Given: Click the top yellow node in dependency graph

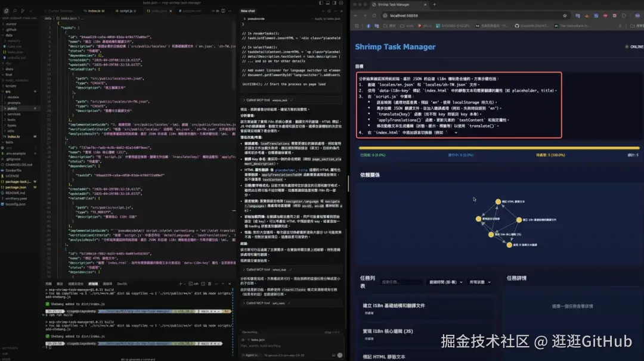Looking at the screenshot, I should (498, 201).
